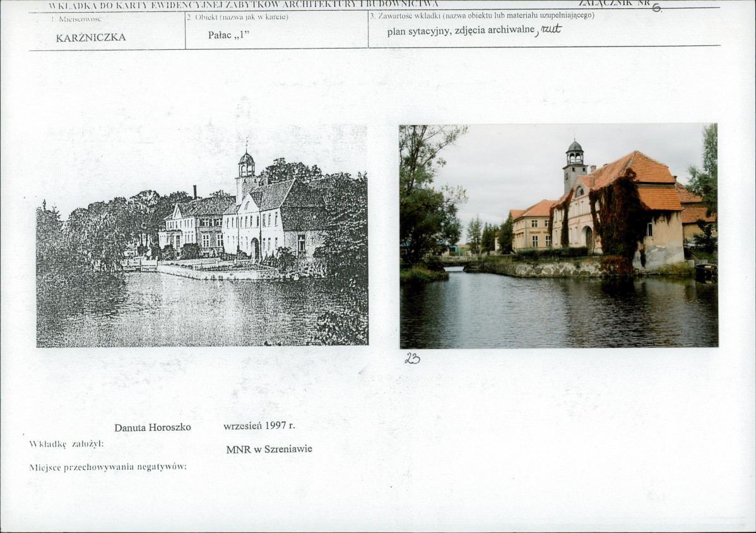Image resolution: width=756 pixels, height=533 pixels.
Task: Select the Pałac „1” object name
Action: point(228,35)
